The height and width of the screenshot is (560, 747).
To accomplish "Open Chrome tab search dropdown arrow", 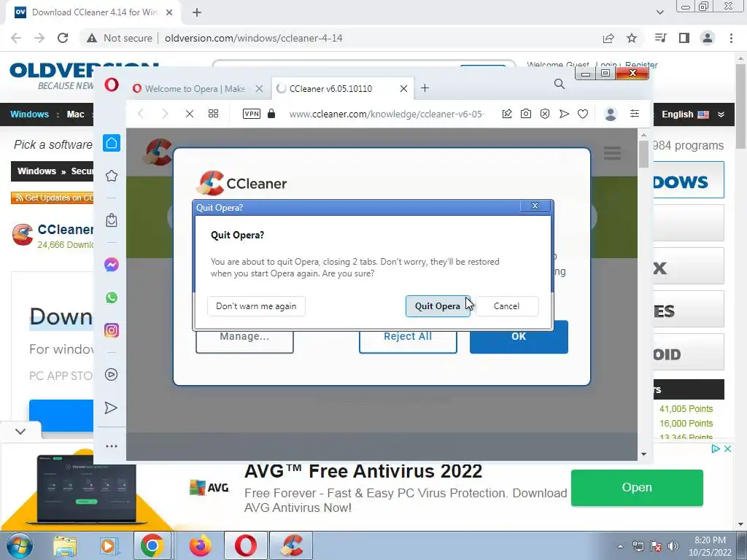I will click(x=659, y=12).
